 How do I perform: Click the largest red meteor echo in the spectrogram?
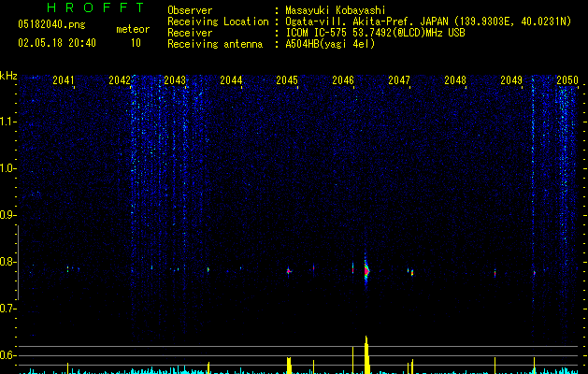point(366,270)
